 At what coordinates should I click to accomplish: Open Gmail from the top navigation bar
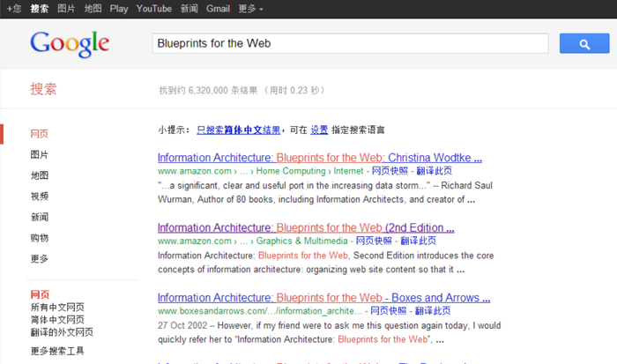[218, 8]
